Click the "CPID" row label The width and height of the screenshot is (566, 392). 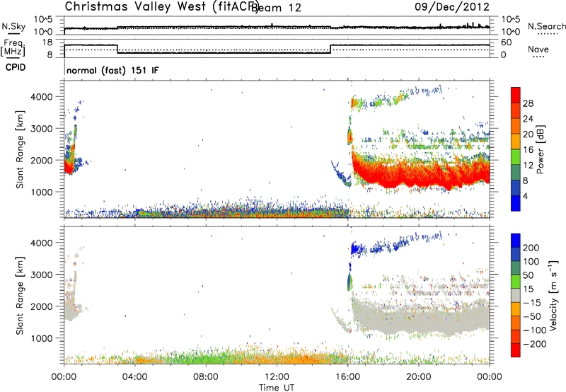coord(16,67)
